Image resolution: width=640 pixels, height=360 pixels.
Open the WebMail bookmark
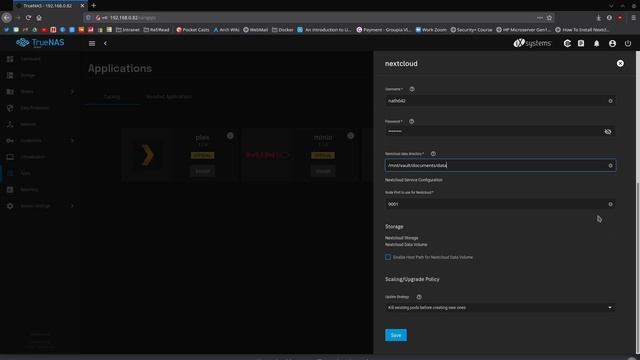pyautogui.click(x=256, y=29)
